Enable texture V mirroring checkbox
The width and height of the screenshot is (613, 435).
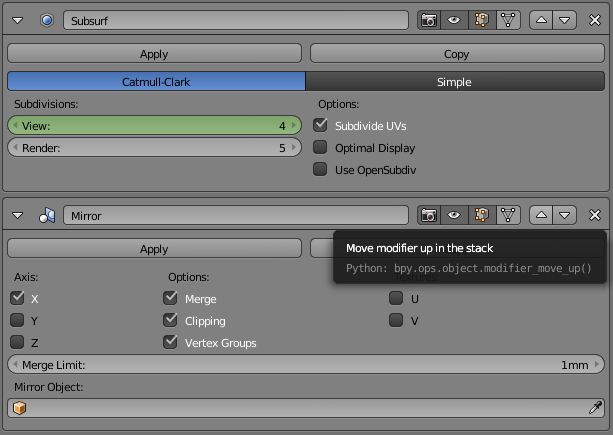[396, 320]
